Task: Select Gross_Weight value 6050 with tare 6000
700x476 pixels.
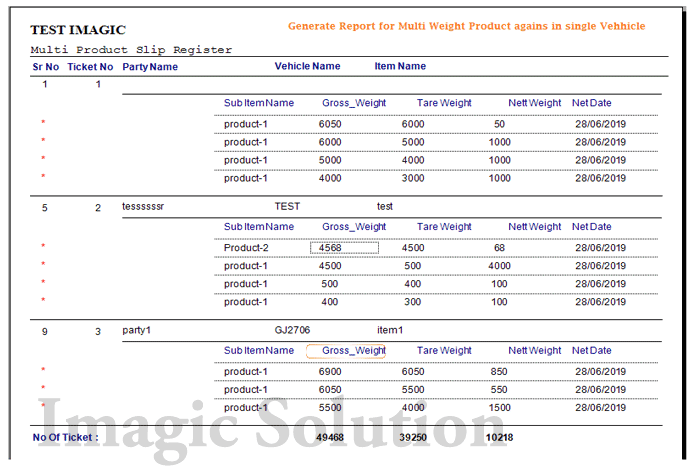Action: pos(330,124)
